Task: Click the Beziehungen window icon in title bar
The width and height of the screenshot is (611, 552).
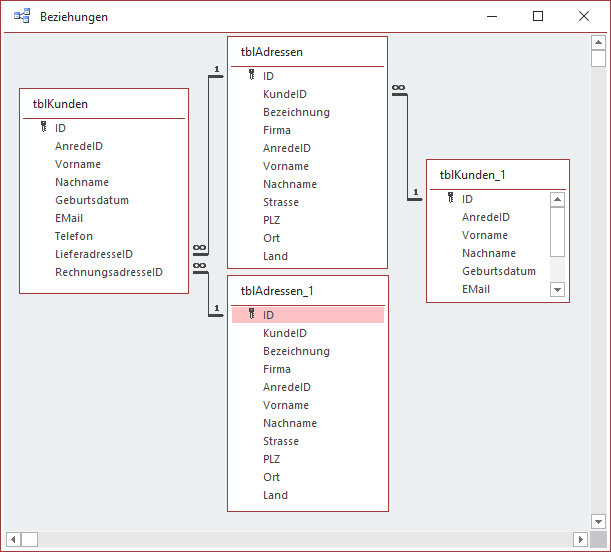Action: 21,17
